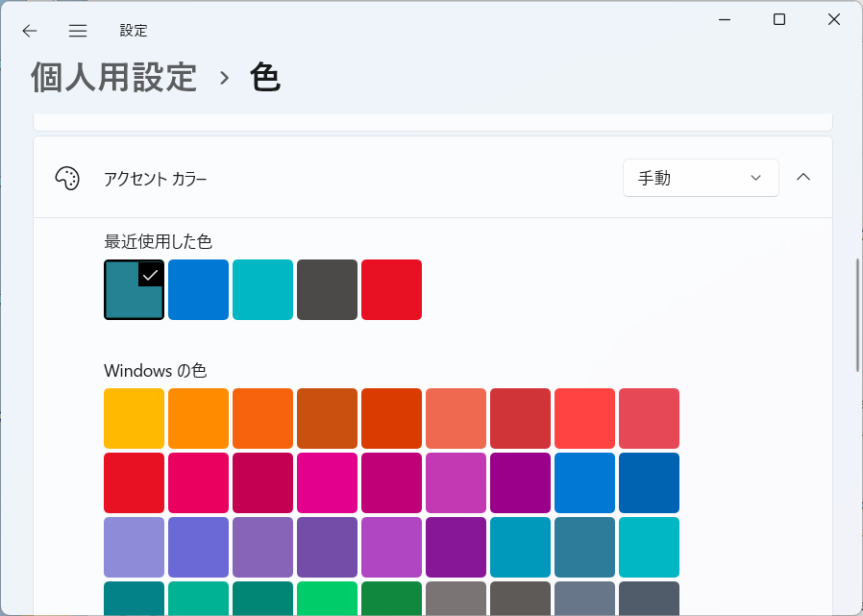Screen dimensions: 863x616
Task: Choose the dark navy blue Windows color
Action: [x=649, y=482]
